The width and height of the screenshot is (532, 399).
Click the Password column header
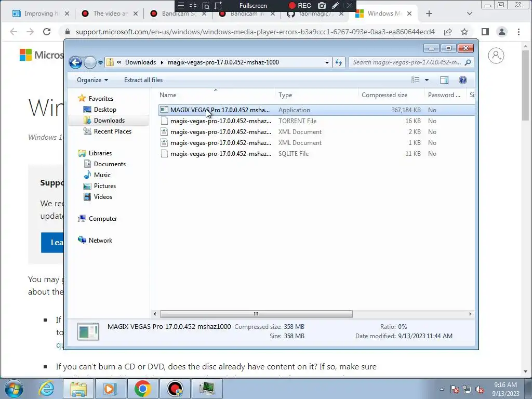445,95
